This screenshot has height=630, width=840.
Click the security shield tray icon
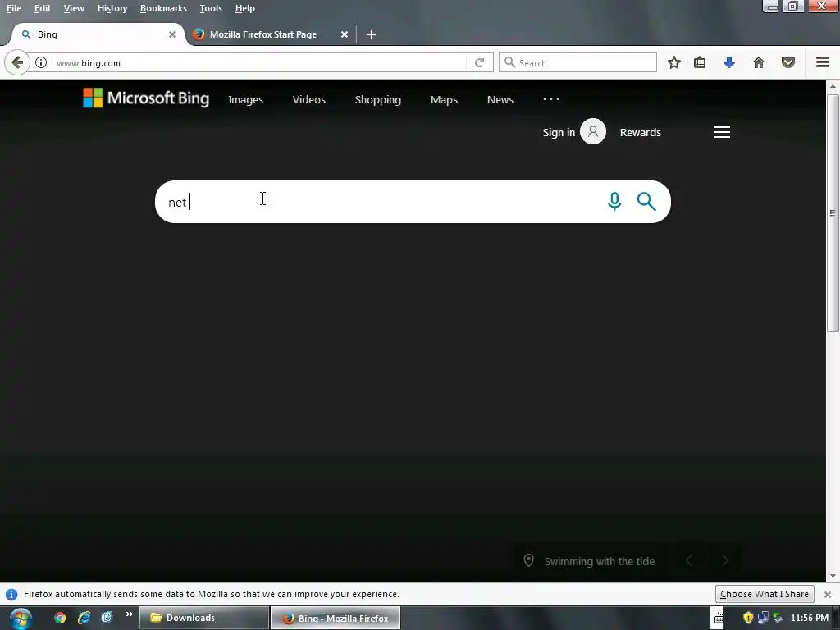click(x=748, y=619)
